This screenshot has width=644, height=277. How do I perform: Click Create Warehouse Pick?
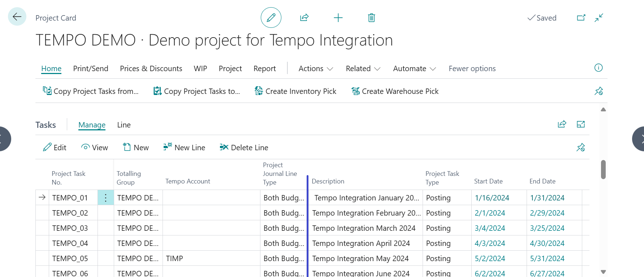[395, 91]
